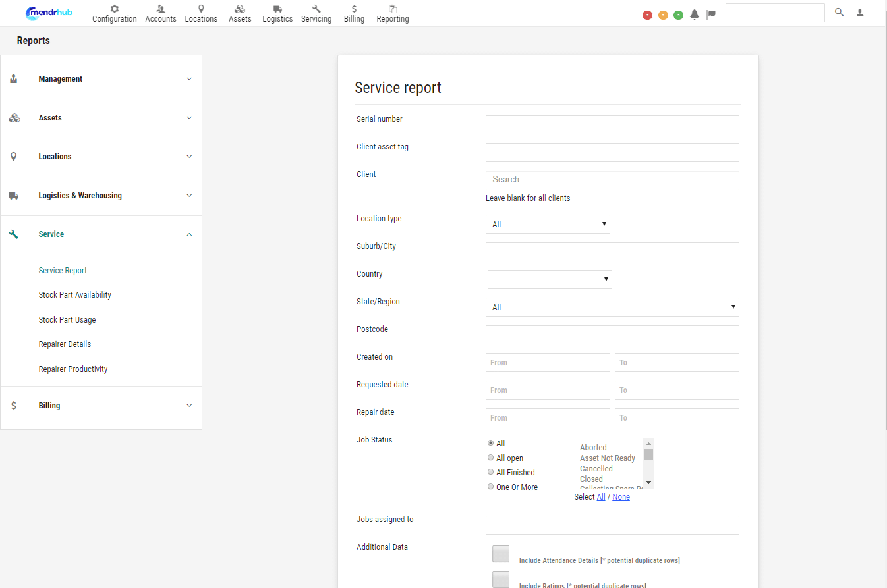Collapse the Service sidebar section
887x588 pixels.
click(189, 234)
